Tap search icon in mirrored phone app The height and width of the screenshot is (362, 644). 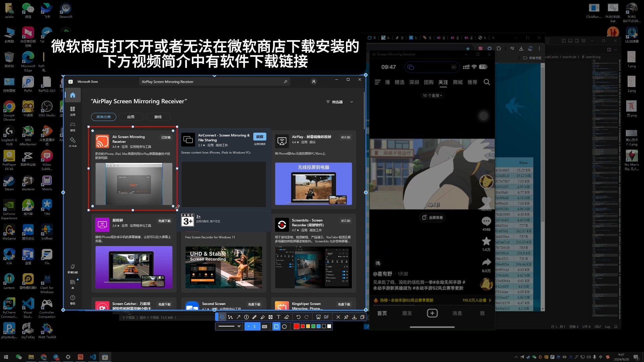coord(487,82)
